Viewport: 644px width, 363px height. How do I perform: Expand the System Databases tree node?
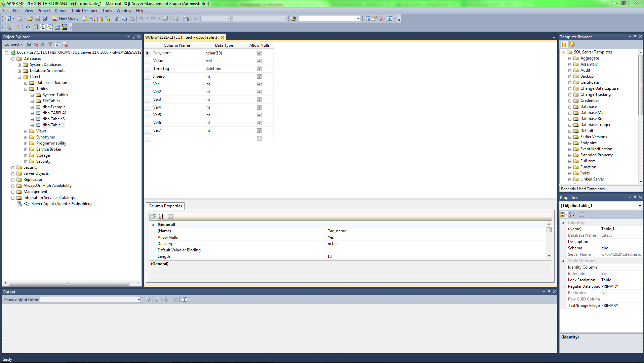click(x=19, y=65)
